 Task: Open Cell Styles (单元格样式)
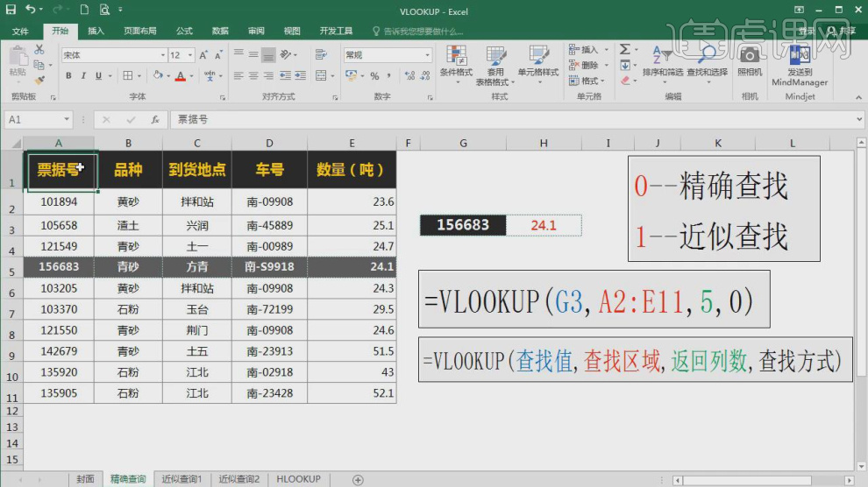[x=538, y=65]
